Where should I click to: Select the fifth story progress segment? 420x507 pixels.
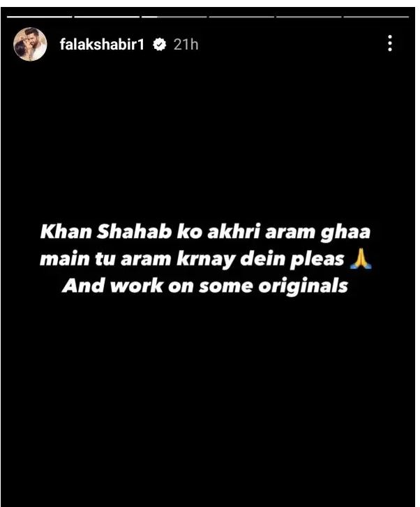tap(308, 17)
